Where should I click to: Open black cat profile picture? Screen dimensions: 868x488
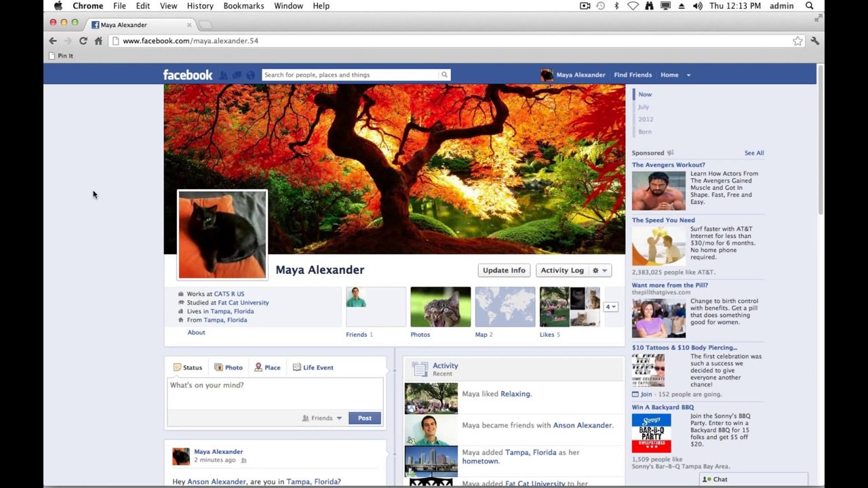pyautogui.click(x=222, y=235)
